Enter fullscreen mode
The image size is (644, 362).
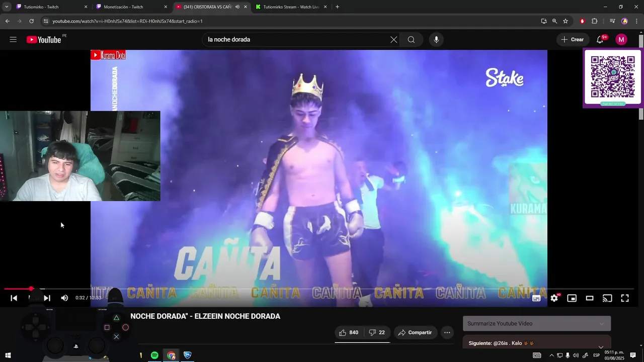[625, 298]
